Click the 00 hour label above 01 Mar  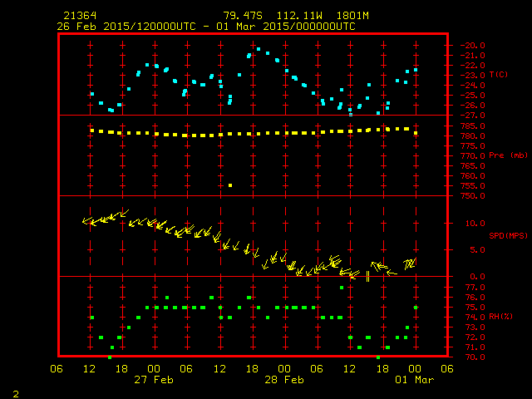coord(415,369)
